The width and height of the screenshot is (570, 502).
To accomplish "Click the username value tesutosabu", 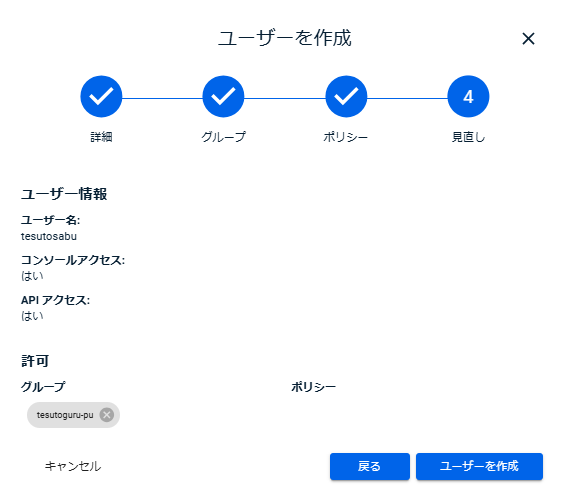I will click(49, 236).
